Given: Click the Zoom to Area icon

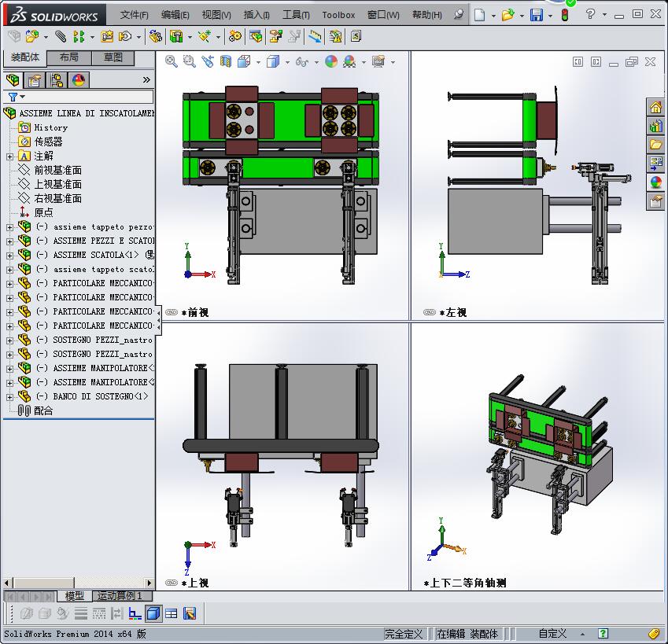Looking at the screenshot, I should (189, 61).
